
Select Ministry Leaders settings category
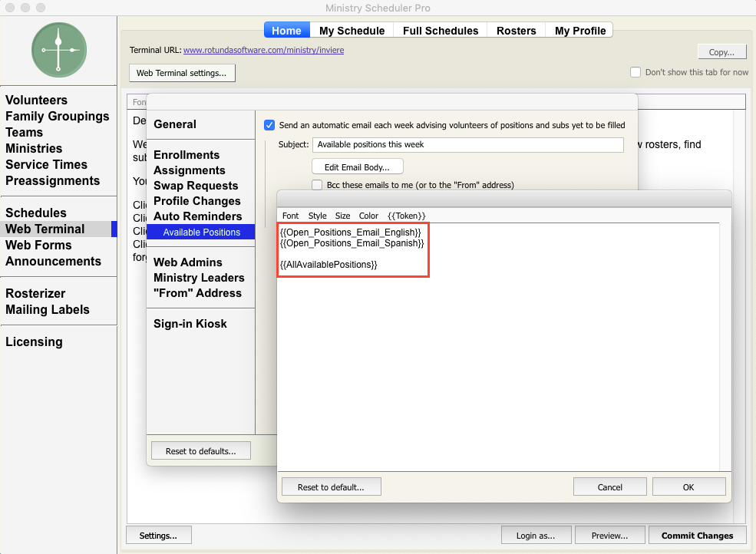click(199, 278)
